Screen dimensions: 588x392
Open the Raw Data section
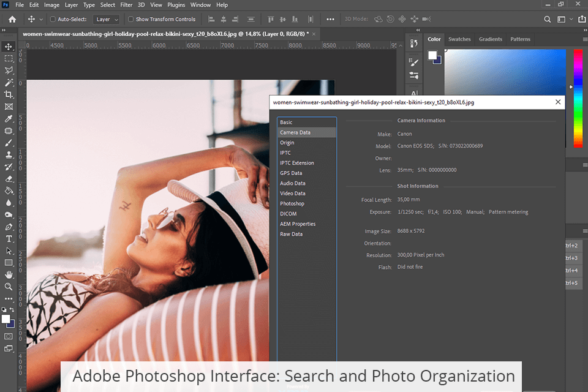[x=291, y=234]
